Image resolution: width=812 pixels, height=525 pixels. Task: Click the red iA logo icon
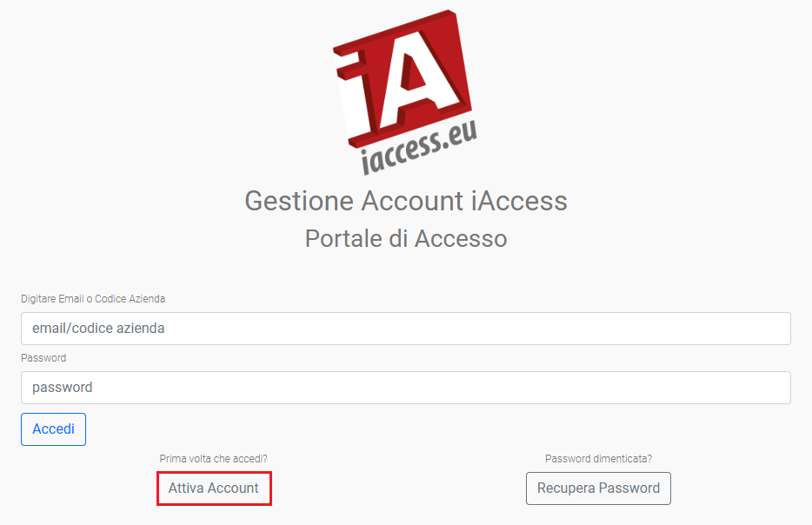(403, 79)
